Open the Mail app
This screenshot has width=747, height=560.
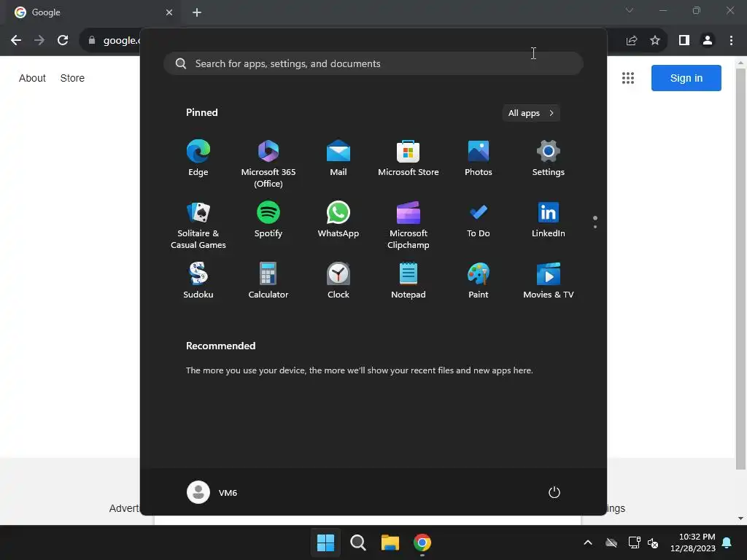(338, 158)
